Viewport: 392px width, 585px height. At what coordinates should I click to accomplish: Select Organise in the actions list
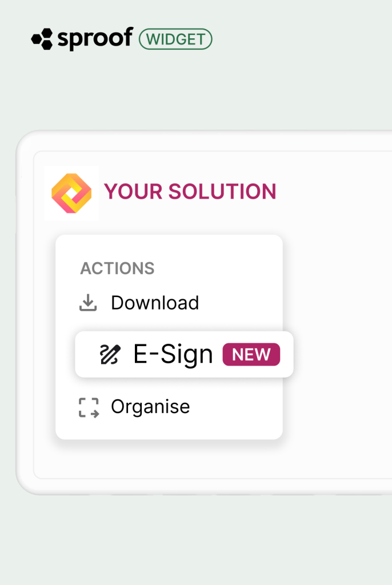[150, 407]
